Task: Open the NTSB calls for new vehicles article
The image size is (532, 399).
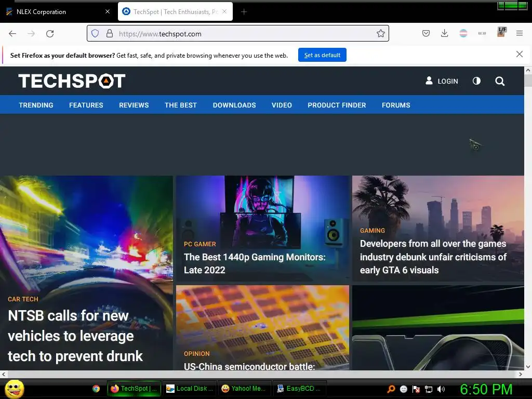Action: click(x=75, y=336)
